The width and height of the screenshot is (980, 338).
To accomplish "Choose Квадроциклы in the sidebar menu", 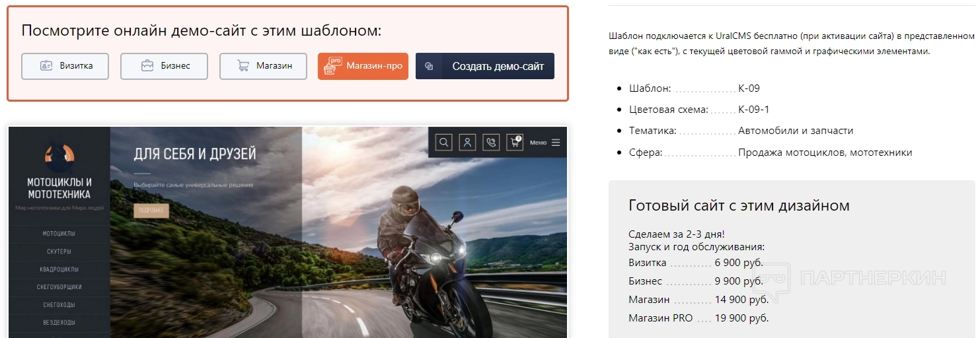I will click(59, 269).
